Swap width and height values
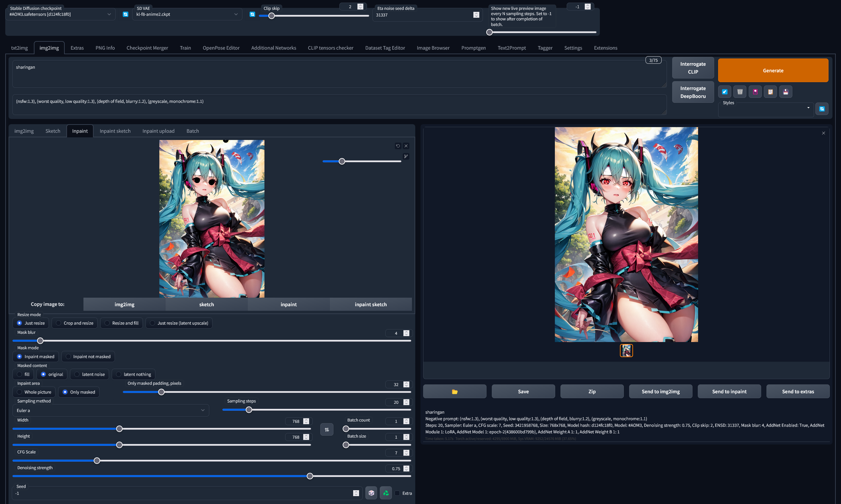Image resolution: width=841 pixels, height=504 pixels. (327, 430)
